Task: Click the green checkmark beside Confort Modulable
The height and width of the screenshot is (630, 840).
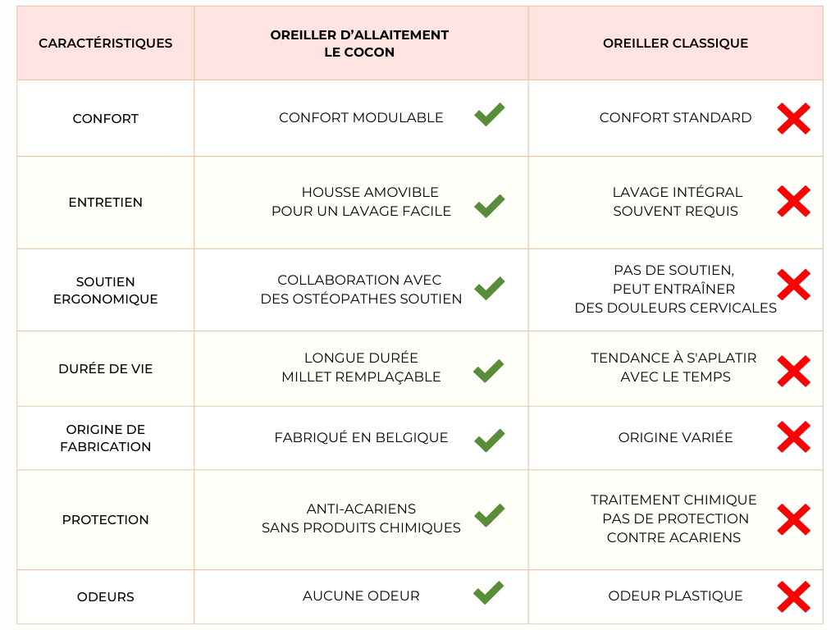Action: click(x=489, y=115)
